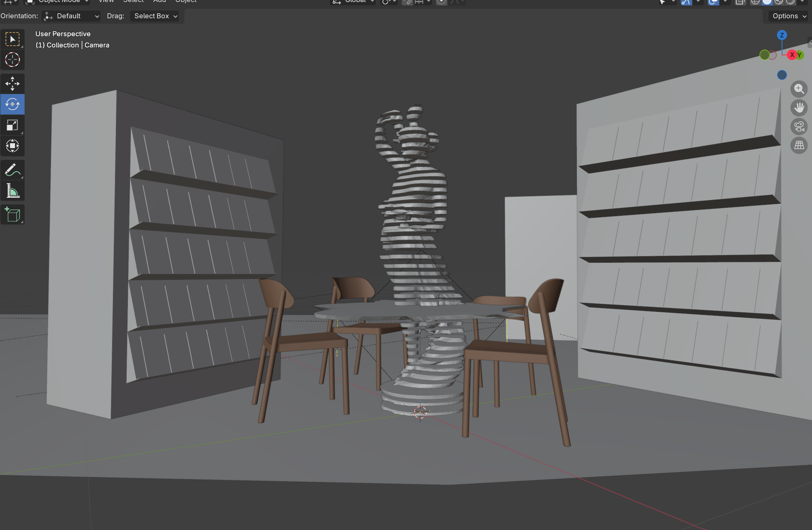Click the blue Z axis gizmo
812x530 pixels.
point(782,35)
